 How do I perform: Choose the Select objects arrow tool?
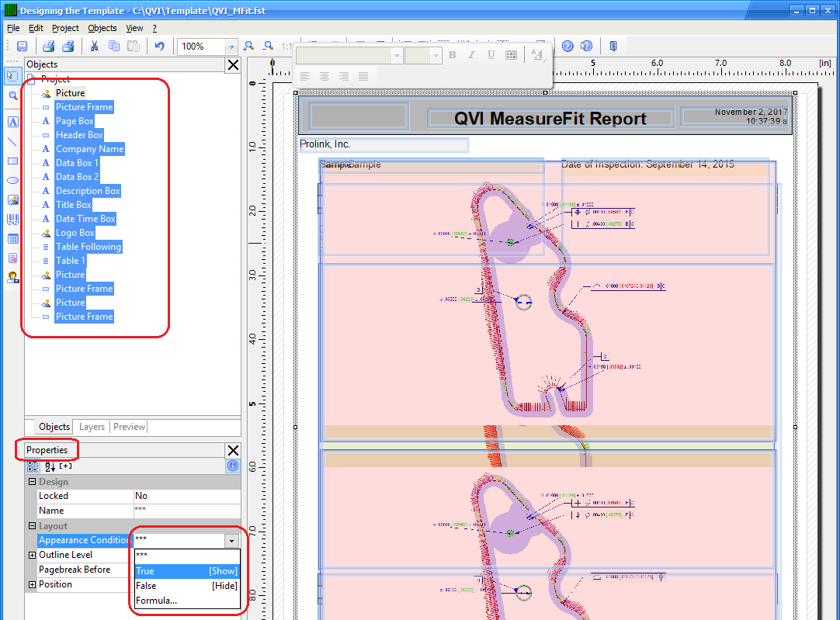point(12,75)
